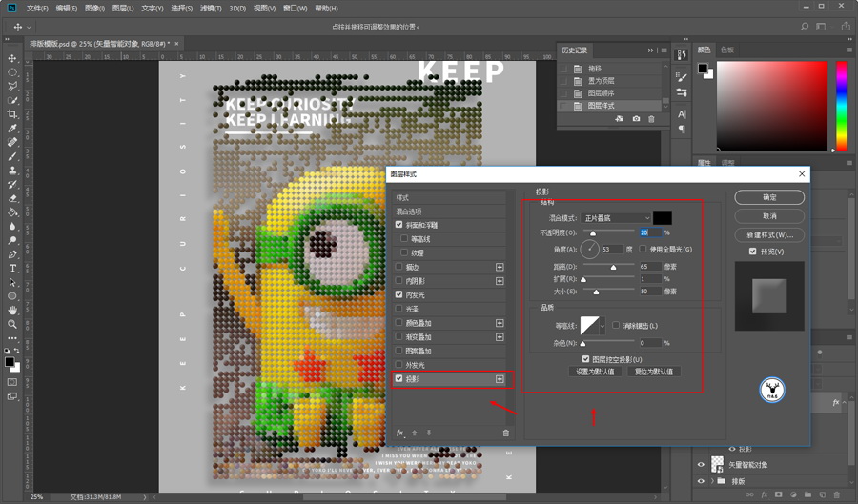Open the 等高线 contour picker arrow

(x=603, y=326)
